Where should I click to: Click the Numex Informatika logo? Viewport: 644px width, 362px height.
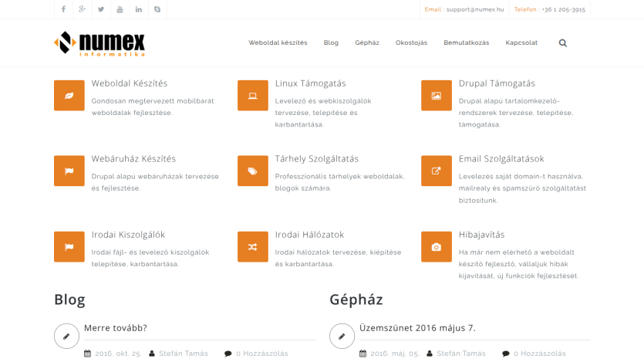tap(99, 43)
